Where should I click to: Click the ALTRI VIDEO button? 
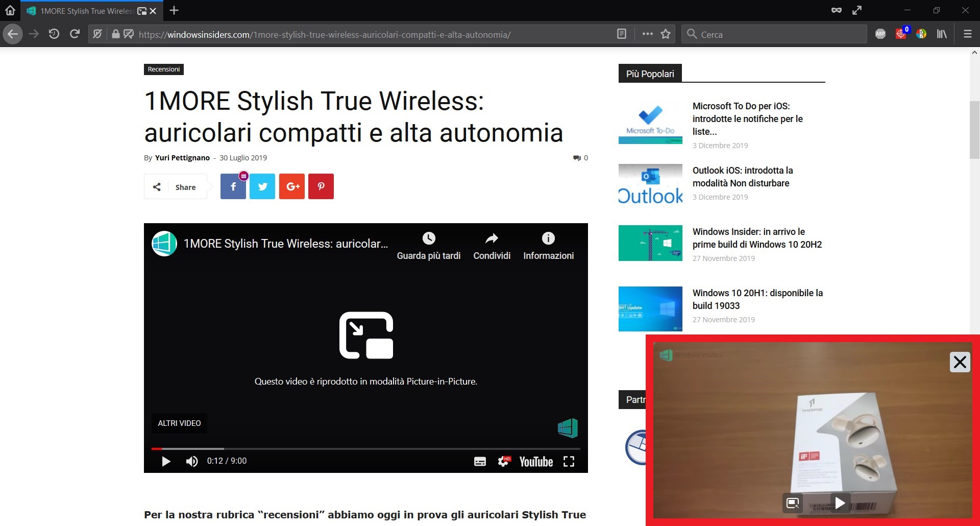click(179, 423)
